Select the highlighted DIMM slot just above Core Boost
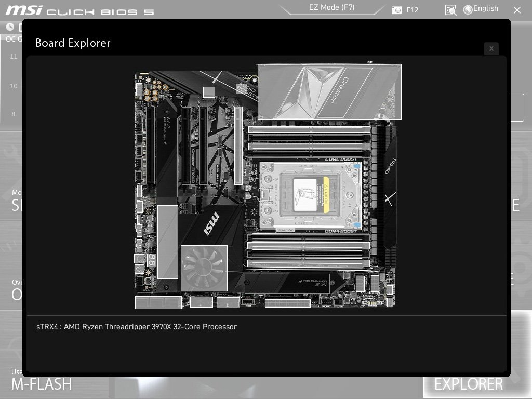Screen dimensions: 532x399 click(309, 147)
